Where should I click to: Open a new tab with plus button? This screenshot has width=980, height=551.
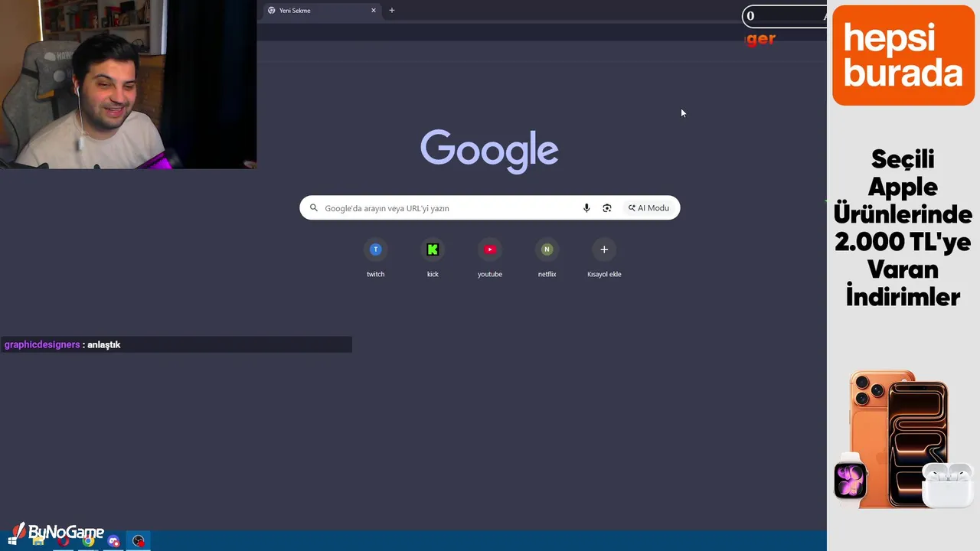point(392,11)
